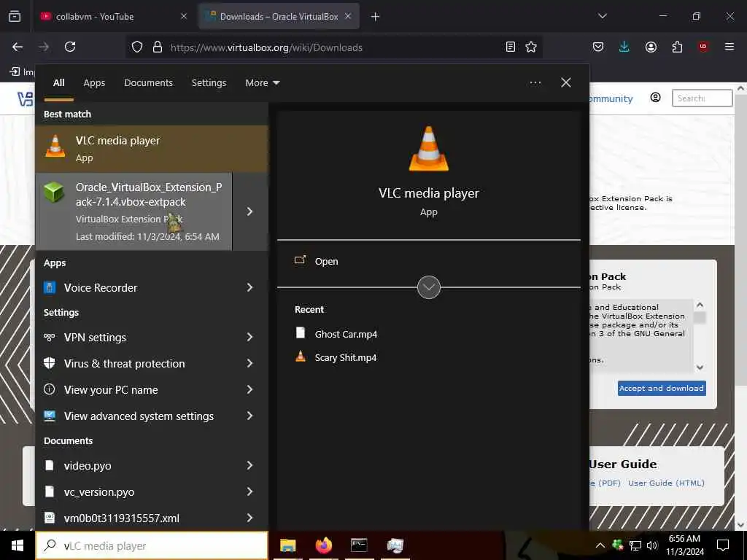Click the uBlock Origin toolbar icon
The image size is (747, 560).
(x=703, y=47)
